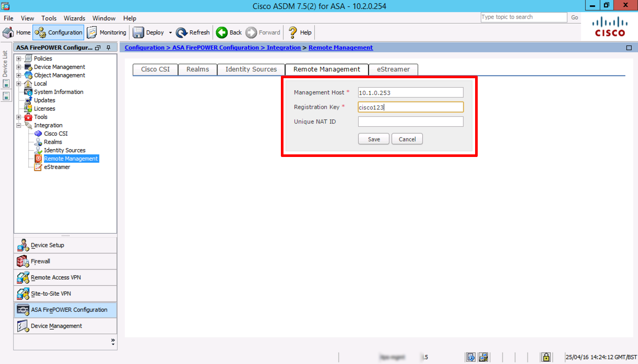638x364 pixels.
Task: Click the Integration breadcrumb link
Action: click(x=283, y=47)
